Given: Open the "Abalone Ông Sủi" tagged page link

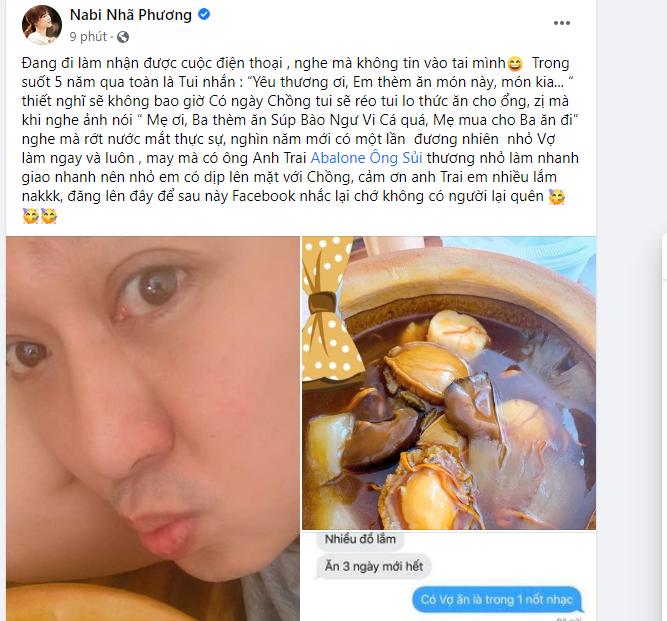Looking at the screenshot, I should click(x=366, y=158).
